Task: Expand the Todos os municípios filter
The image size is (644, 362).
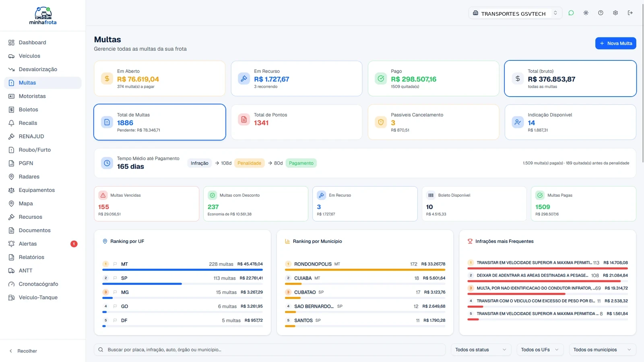Action: [603, 350]
